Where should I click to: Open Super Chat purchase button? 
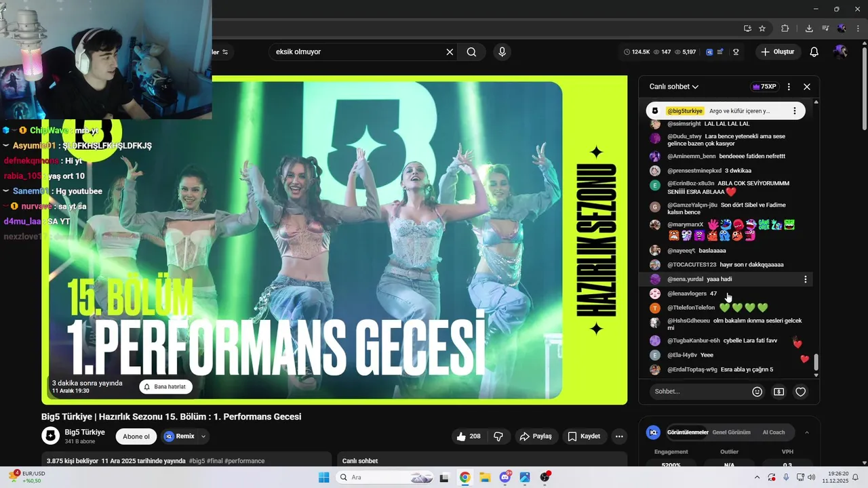779,391
